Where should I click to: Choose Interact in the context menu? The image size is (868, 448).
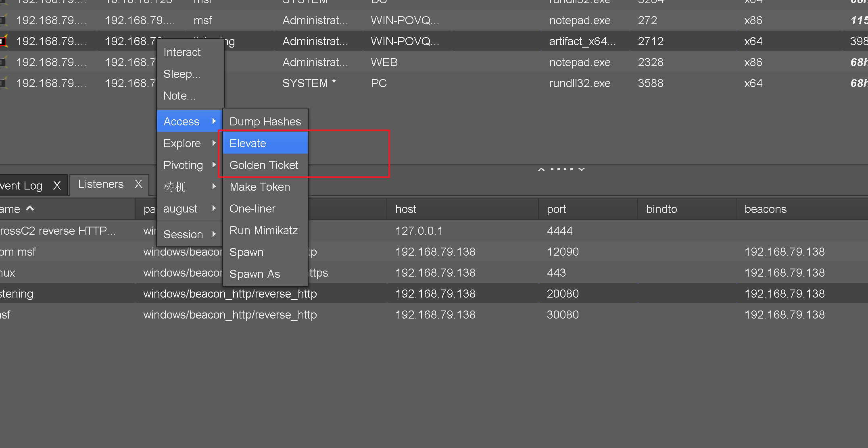click(182, 52)
